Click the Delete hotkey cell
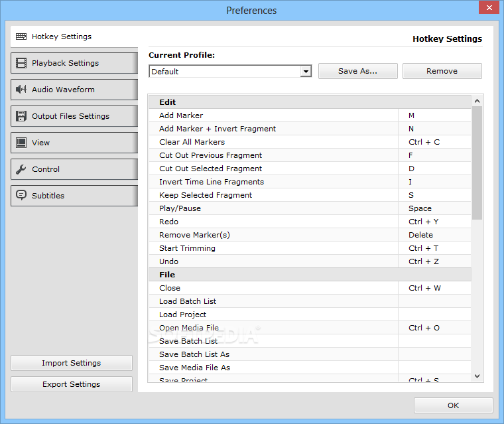This screenshot has width=504, height=424. (x=435, y=235)
